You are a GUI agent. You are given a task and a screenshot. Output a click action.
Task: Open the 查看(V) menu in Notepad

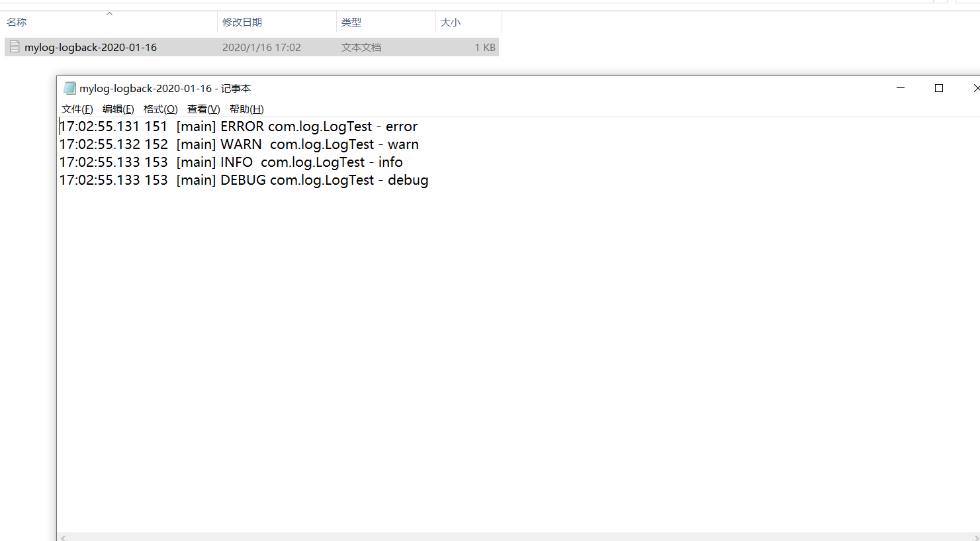pos(203,109)
